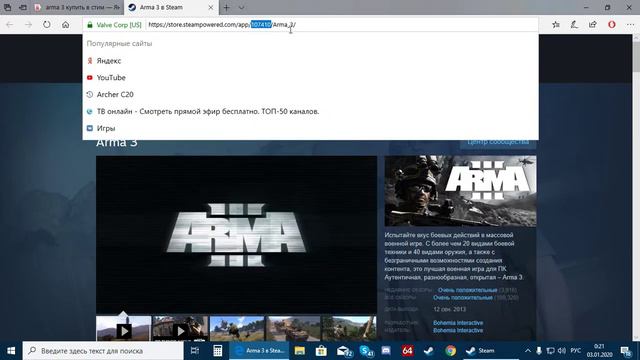Select Игры suggestion entry
The image size is (640, 360).
(310, 128)
